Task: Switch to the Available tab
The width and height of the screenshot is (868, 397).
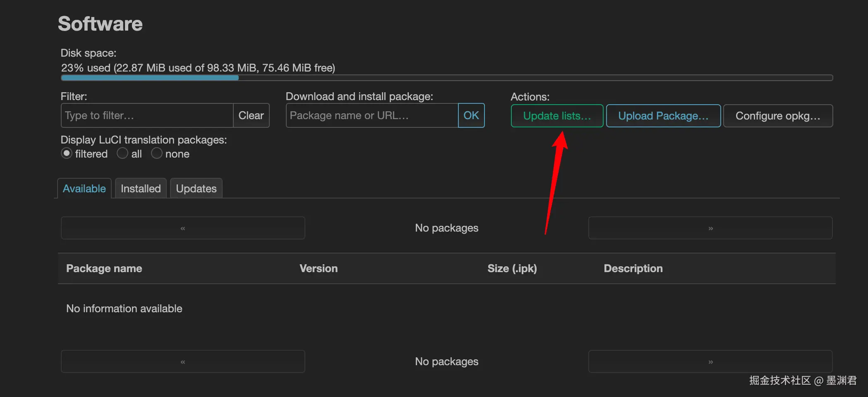Action: tap(84, 189)
